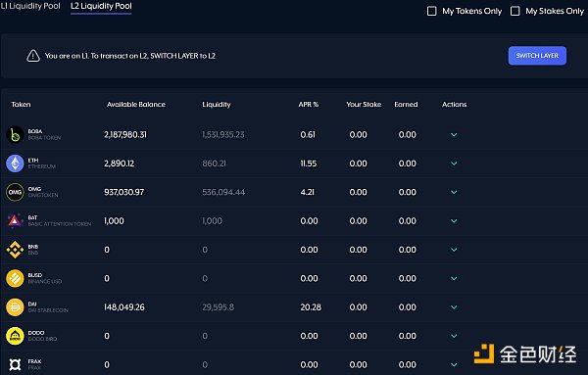This screenshot has width=588, height=375.
Task: Switch to the L1 Liquidity Pool tab
Action: click(30, 6)
